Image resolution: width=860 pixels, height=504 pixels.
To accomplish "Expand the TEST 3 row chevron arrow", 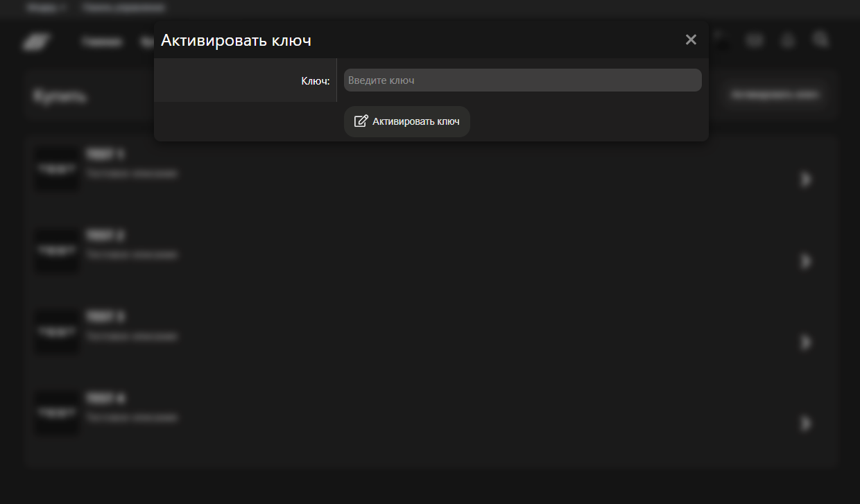I will (805, 342).
